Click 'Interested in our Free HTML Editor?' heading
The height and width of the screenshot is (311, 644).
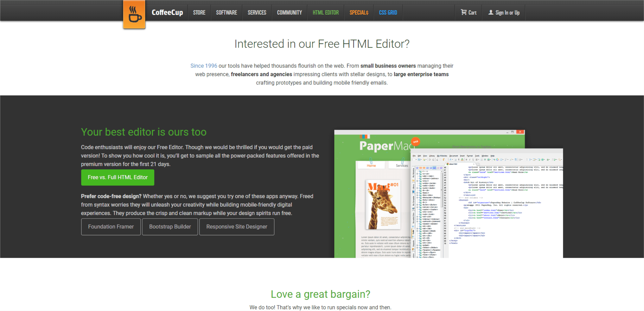click(x=322, y=44)
